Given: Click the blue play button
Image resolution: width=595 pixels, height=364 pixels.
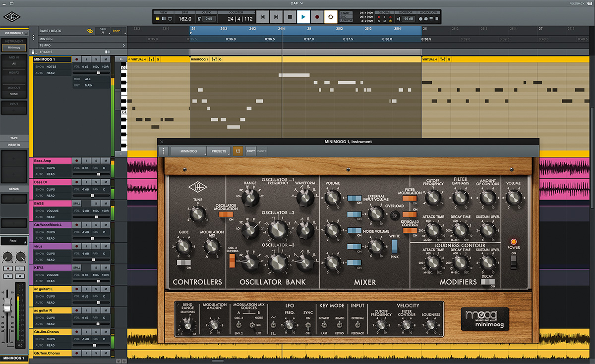Looking at the screenshot, I should coord(303,17).
